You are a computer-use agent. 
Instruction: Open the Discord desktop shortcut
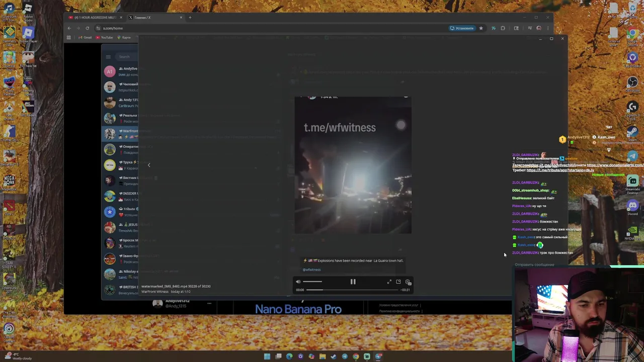click(632, 207)
